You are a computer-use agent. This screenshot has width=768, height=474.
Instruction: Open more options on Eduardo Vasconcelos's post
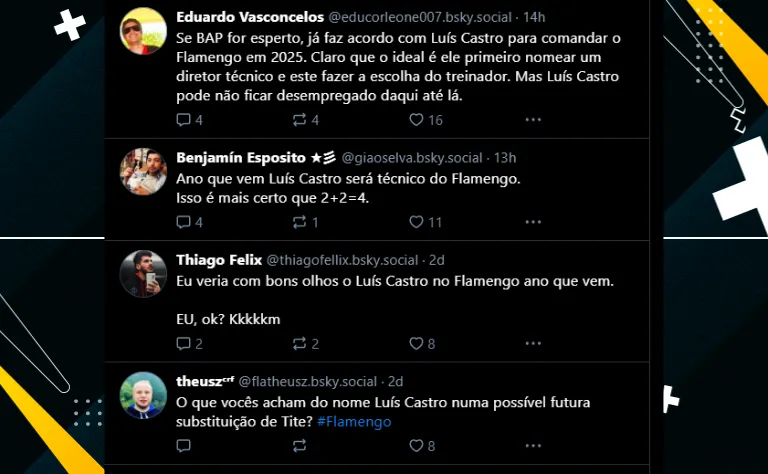pyautogui.click(x=533, y=120)
